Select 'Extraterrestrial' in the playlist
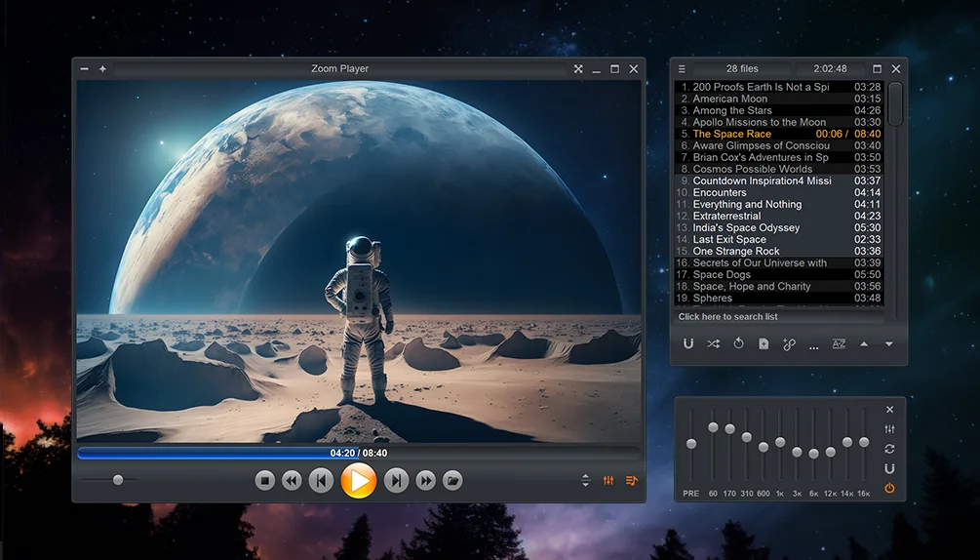980x560 pixels. tap(779, 216)
